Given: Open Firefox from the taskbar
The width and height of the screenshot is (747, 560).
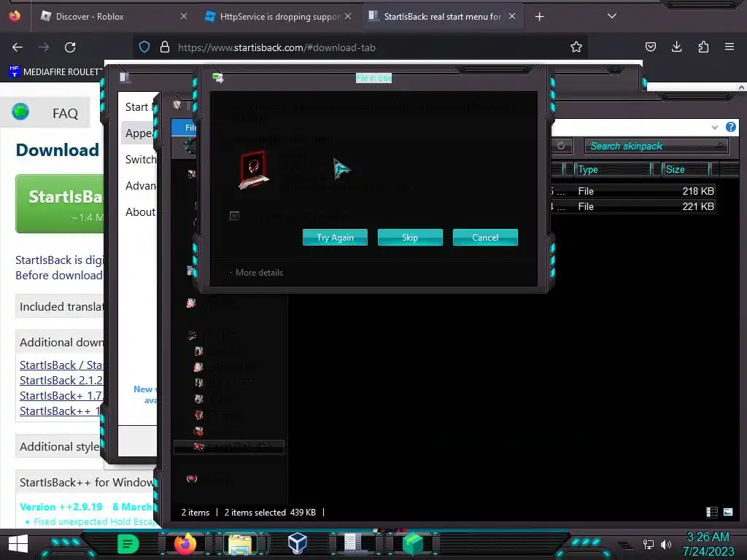Looking at the screenshot, I should [x=185, y=544].
